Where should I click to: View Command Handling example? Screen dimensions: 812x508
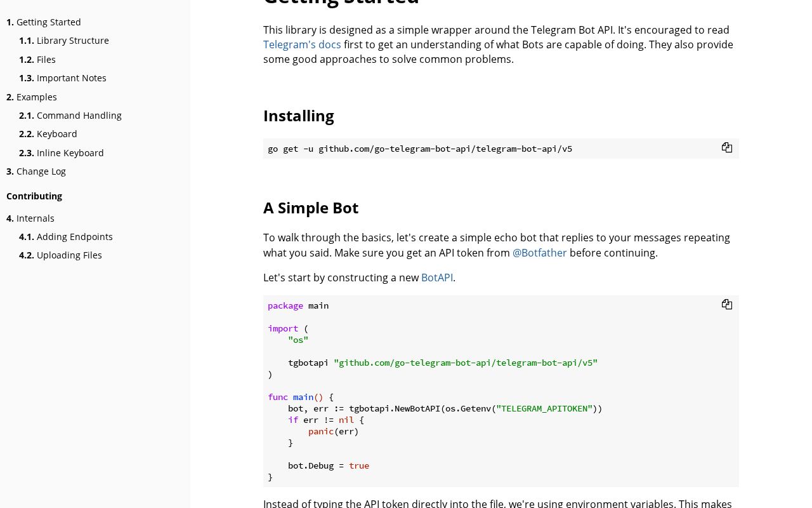tap(70, 116)
